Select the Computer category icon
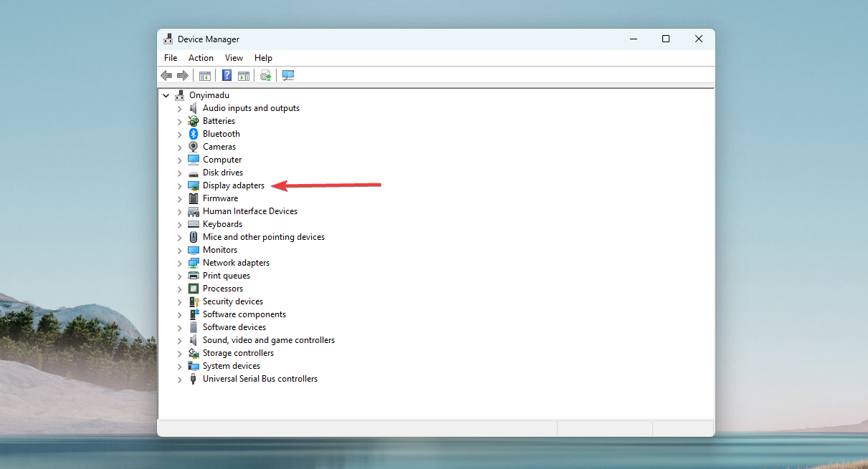The image size is (868, 469). click(193, 160)
